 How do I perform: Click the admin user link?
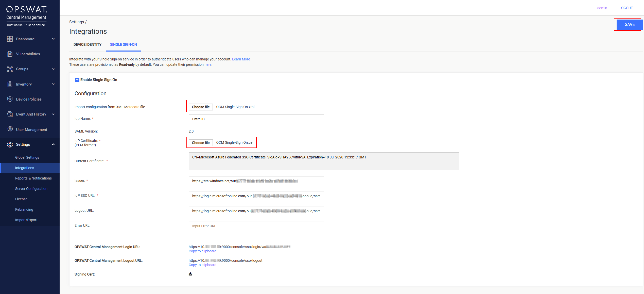602,8
